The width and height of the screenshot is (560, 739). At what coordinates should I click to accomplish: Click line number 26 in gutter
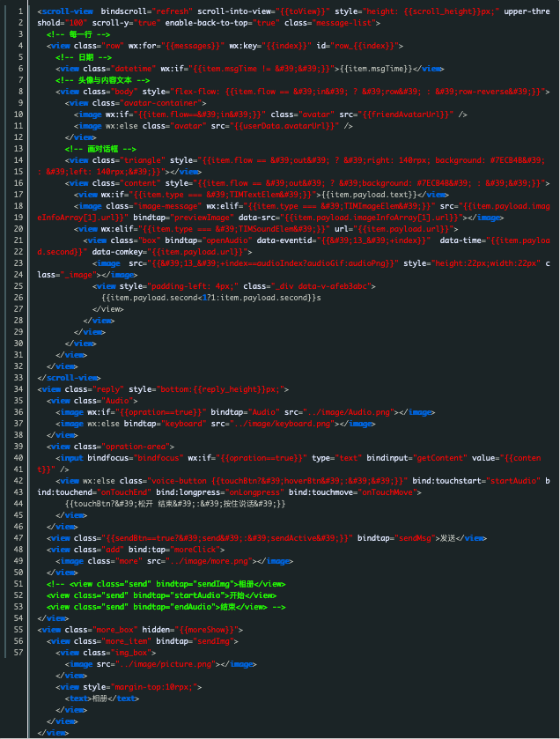pyautogui.click(x=18, y=298)
